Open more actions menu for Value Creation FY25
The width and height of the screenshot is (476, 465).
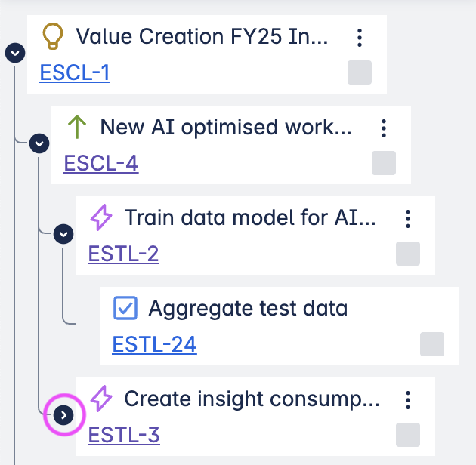(x=360, y=37)
